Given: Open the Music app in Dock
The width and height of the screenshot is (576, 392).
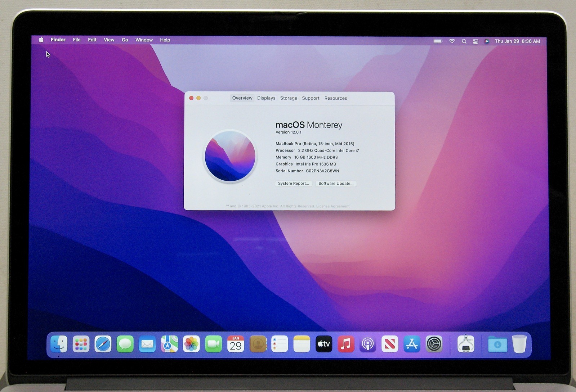Looking at the screenshot, I should coord(346,344).
